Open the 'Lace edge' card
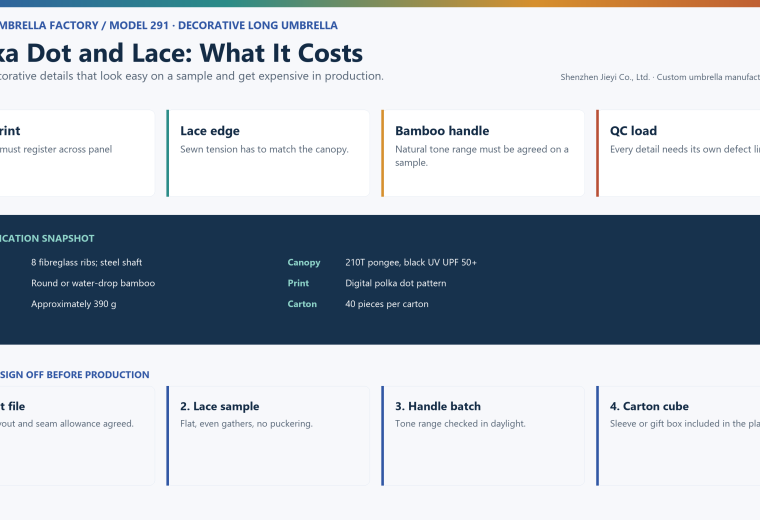 269,153
